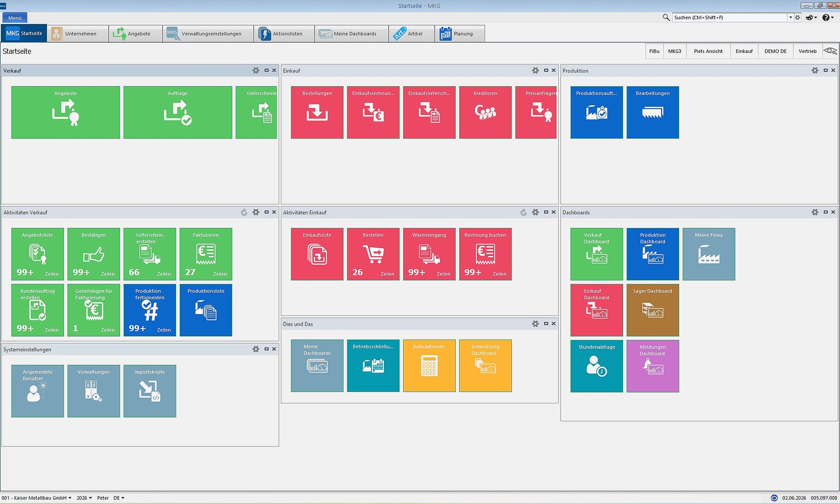This screenshot has width=840, height=504.
Task: Switch to the Planung tab
Action: coord(459,34)
